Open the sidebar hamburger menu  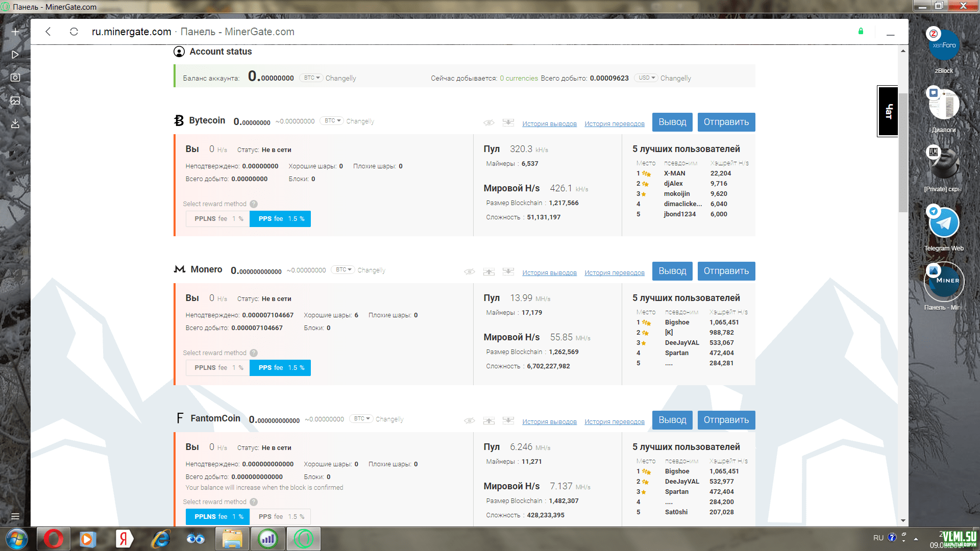coord(15,516)
